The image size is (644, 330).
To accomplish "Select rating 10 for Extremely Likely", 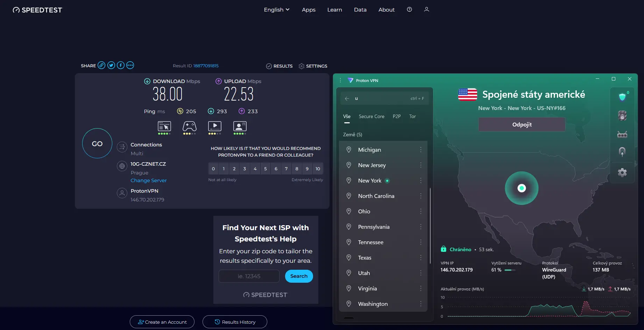I will coord(318,169).
